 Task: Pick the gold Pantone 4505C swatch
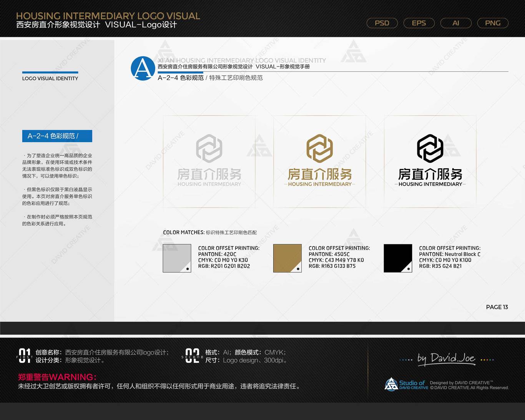pos(287,258)
